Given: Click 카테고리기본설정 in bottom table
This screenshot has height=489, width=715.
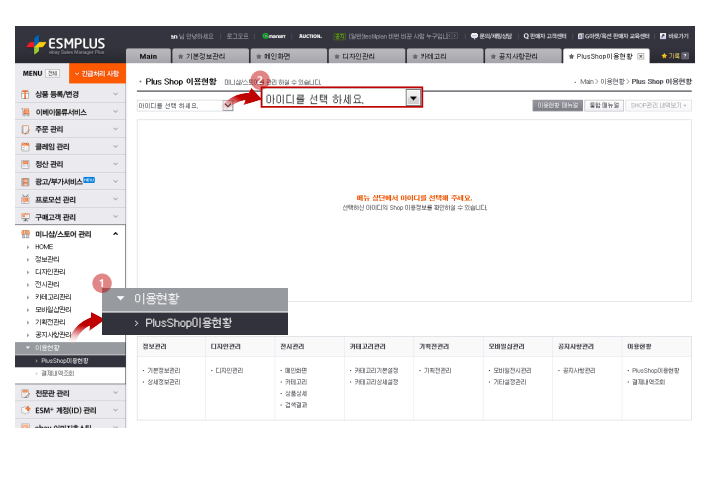Looking at the screenshot, I should [376, 370].
